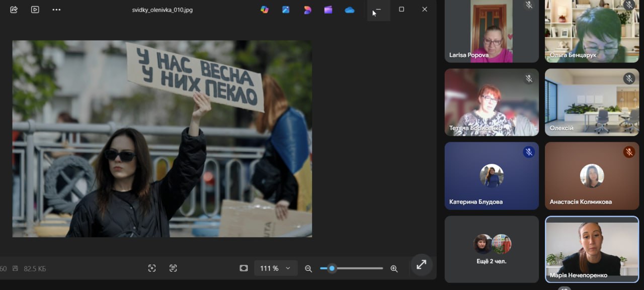Viewport: 644px width, 290px height.
Task: Open the OneDrive cloud icon
Action: (x=350, y=10)
